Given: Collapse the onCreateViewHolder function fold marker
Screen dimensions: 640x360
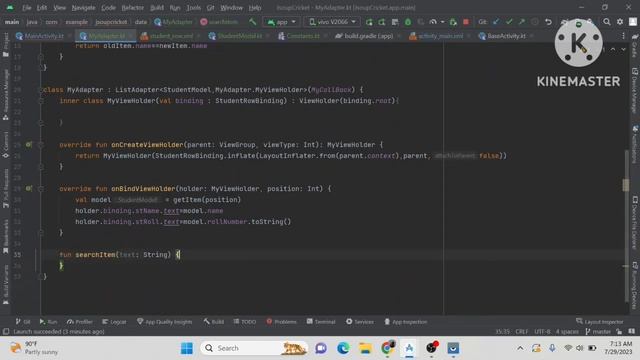Looking at the screenshot, I should point(41,144).
